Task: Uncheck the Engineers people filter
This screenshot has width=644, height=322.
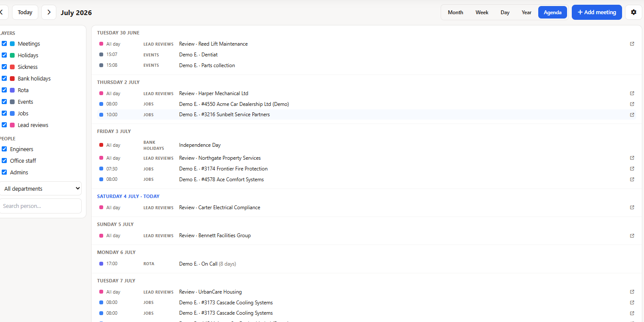Action: coord(4,149)
